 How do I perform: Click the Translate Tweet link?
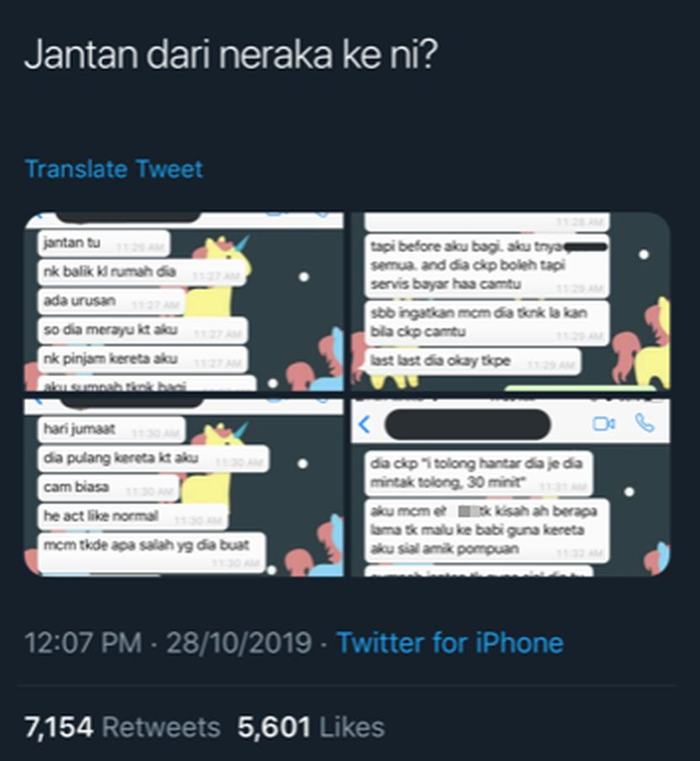[114, 169]
